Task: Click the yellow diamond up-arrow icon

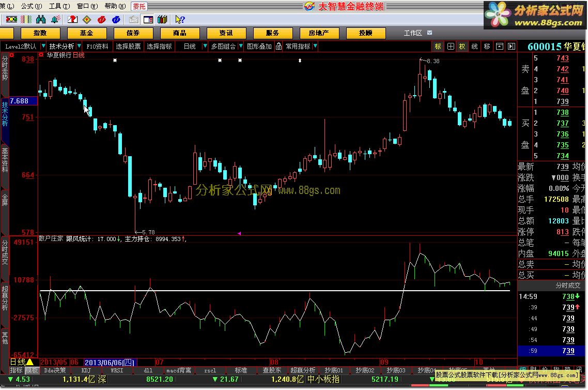Action: tap(87, 19)
